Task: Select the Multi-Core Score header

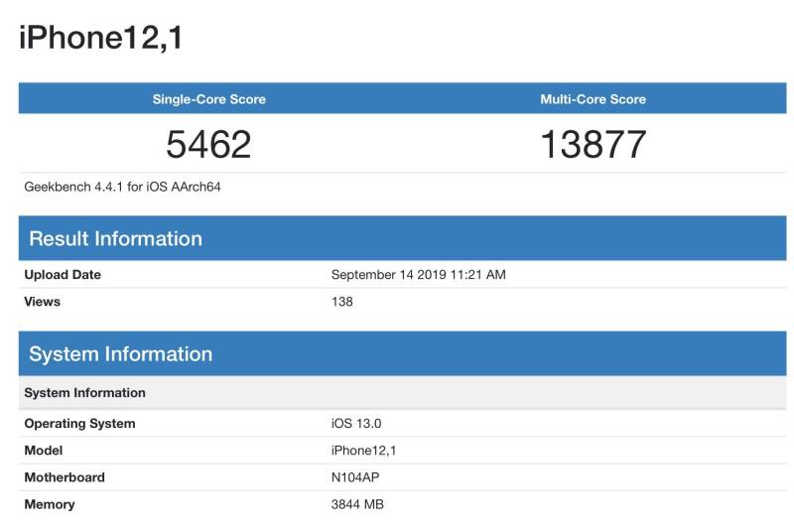Action: (x=593, y=98)
